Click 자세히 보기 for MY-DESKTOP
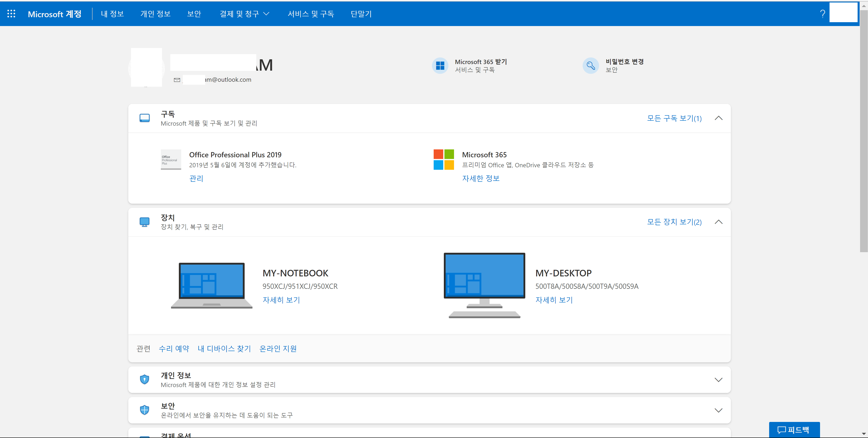Viewport: 868px width, 438px height. pos(554,300)
